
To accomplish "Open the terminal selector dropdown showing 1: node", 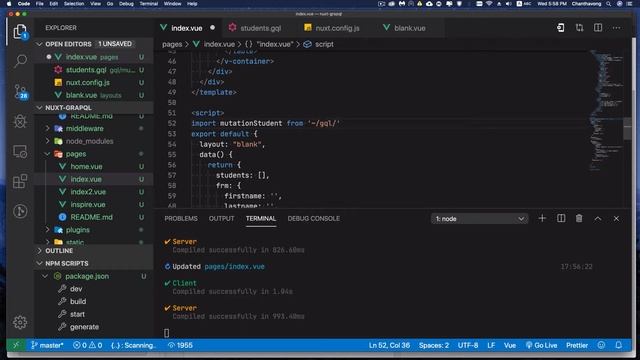I will click(x=479, y=219).
